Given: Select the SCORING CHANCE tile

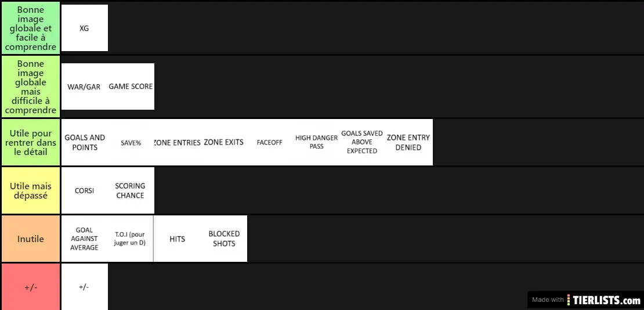Looking at the screenshot, I should point(131,190).
